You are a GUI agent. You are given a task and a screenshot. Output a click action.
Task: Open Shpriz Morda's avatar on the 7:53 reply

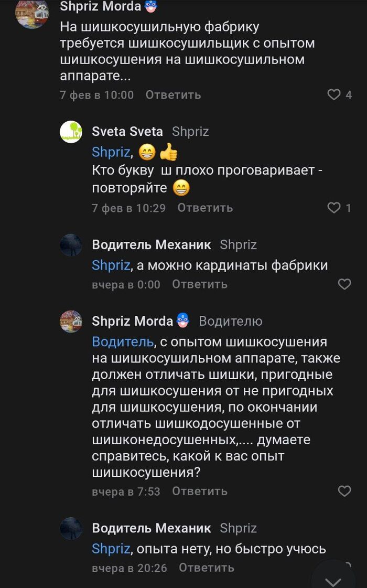tap(71, 321)
